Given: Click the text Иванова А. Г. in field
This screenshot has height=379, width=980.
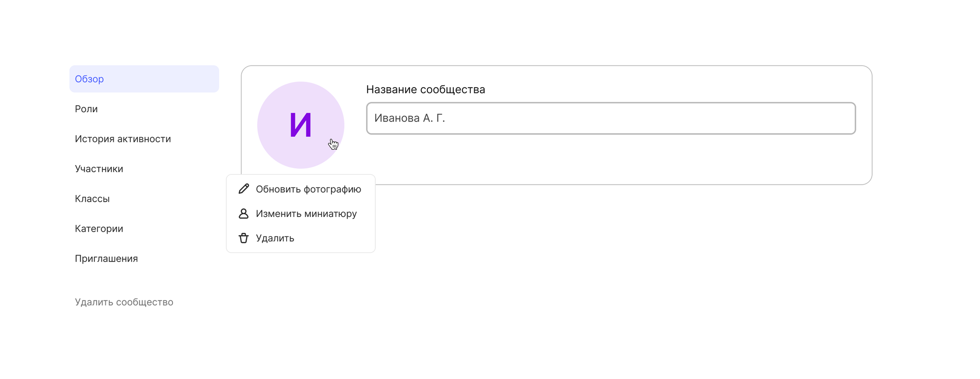Looking at the screenshot, I should pos(410,118).
